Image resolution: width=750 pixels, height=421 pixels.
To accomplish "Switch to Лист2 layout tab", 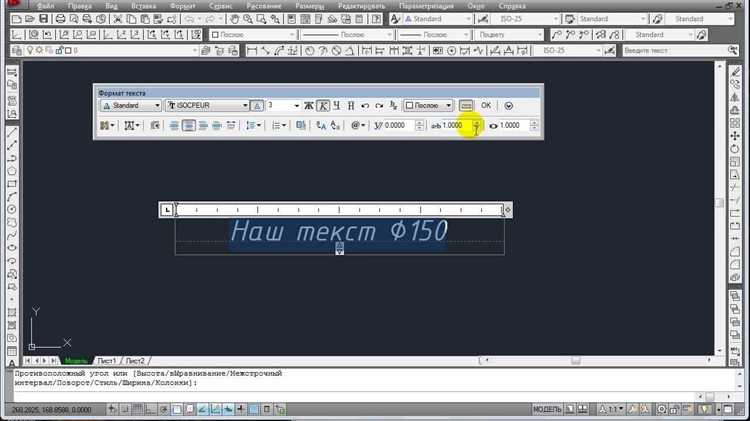I will pyautogui.click(x=135, y=361).
